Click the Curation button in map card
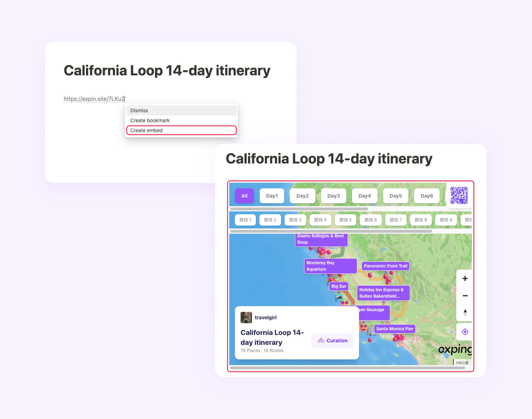This screenshot has height=419, width=532. pyautogui.click(x=332, y=341)
